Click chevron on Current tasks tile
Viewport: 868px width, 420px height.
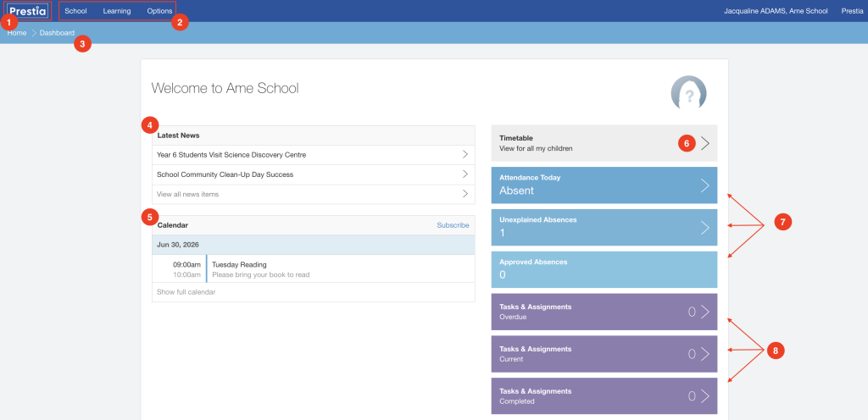[704, 354]
